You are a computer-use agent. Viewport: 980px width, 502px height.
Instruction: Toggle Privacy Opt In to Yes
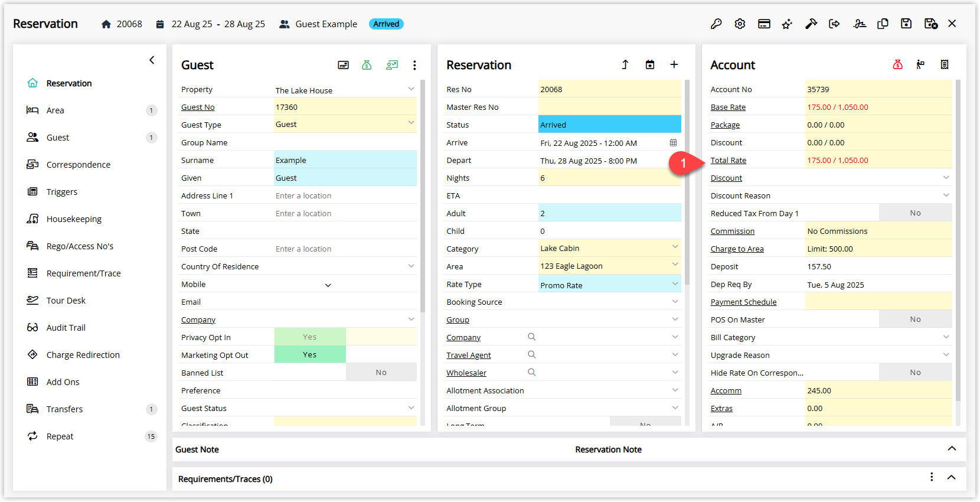310,337
